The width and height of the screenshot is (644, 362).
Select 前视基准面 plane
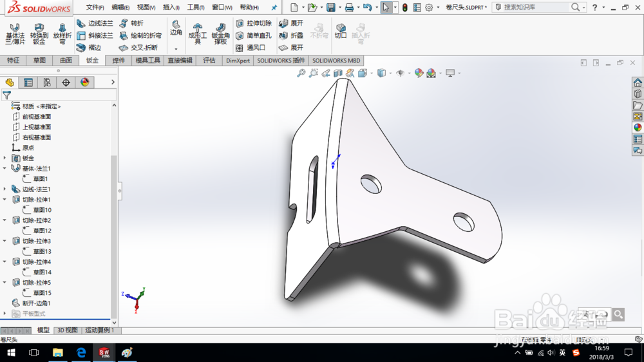pos(32,117)
